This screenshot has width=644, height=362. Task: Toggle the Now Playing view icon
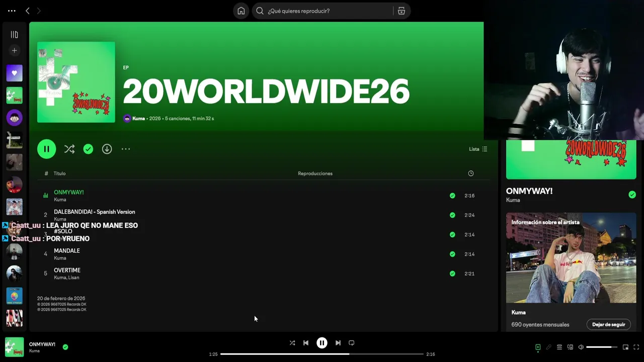point(538,347)
